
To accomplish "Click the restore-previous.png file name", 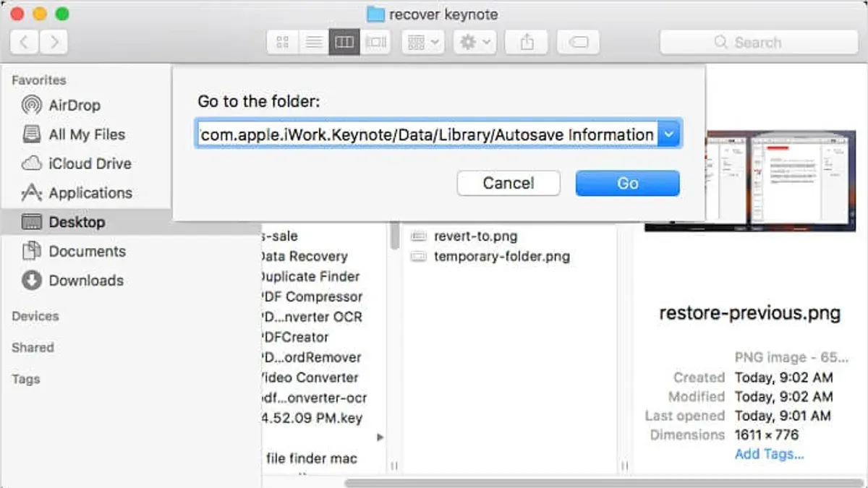I will click(750, 314).
